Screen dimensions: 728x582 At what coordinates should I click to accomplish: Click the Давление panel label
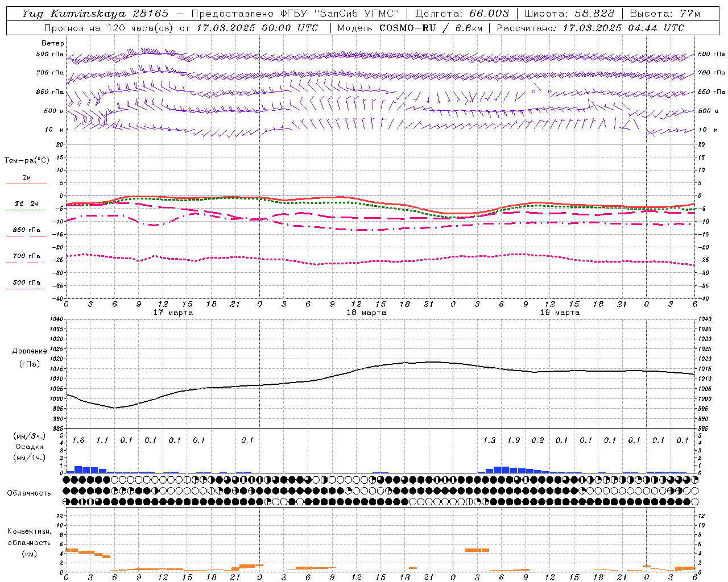coord(30,351)
